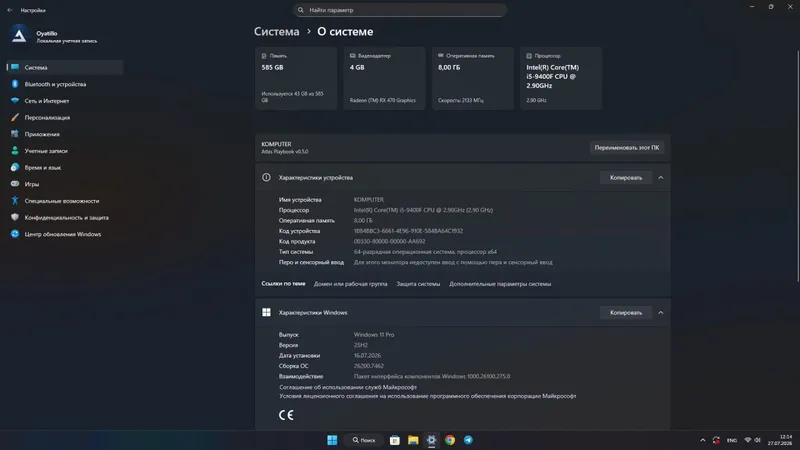Viewport: 800px width, 450px height.
Task: Click the info icon beside Характеристики устройства
Action: coord(266,178)
